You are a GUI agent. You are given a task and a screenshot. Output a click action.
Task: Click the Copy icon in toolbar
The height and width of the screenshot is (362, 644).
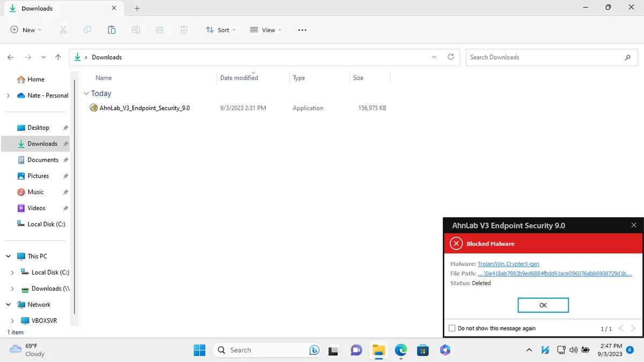coord(87,30)
